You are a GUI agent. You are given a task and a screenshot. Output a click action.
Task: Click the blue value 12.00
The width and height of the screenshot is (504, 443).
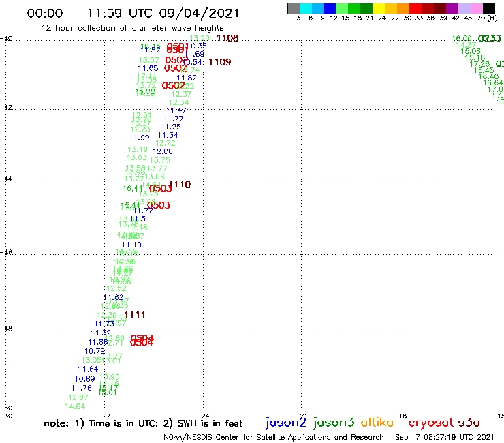coord(163,151)
